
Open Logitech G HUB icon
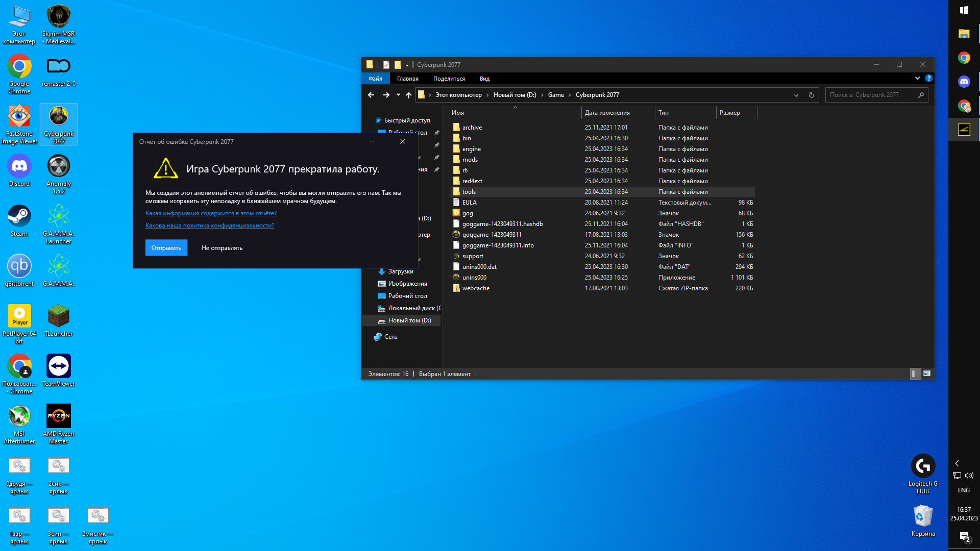coord(923,474)
